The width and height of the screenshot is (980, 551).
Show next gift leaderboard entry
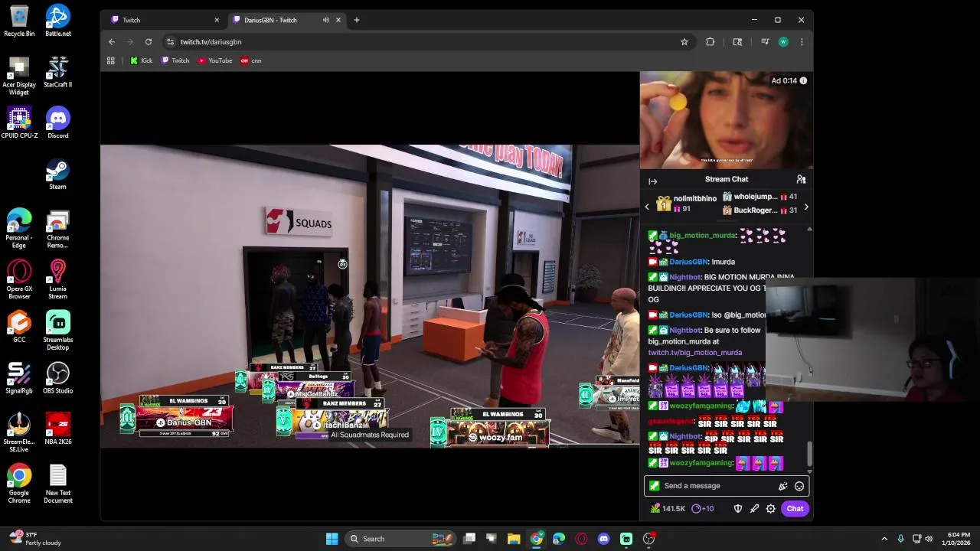point(806,207)
